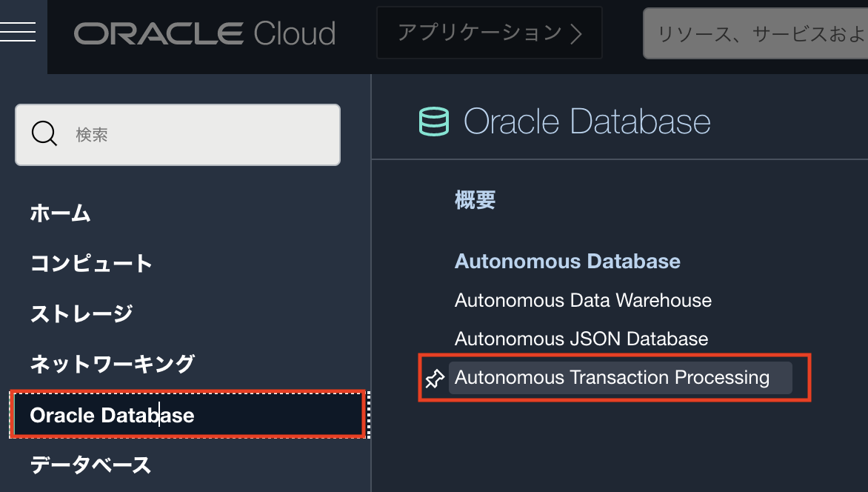Click the Oracle Cloud logo
Viewport: 868px width, 492px height.
(x=204, y=33)
